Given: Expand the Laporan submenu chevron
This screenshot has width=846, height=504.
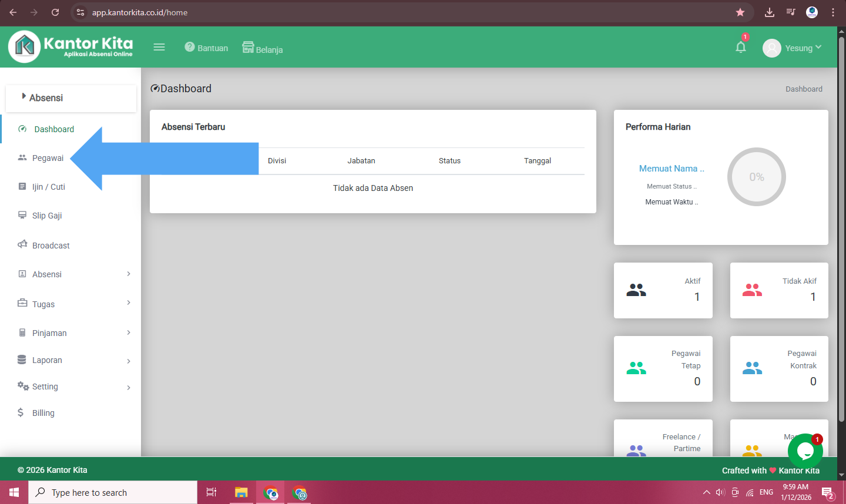Looking at the screenshot, I should click(x=129, y=361).
